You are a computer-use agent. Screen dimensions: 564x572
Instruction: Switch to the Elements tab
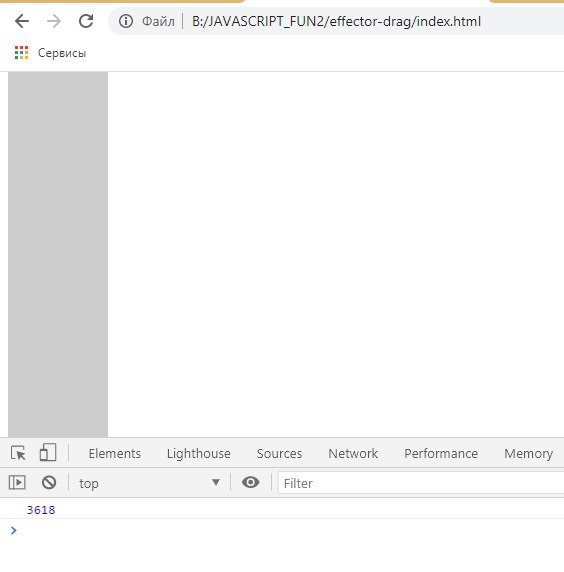coord(115,453)
